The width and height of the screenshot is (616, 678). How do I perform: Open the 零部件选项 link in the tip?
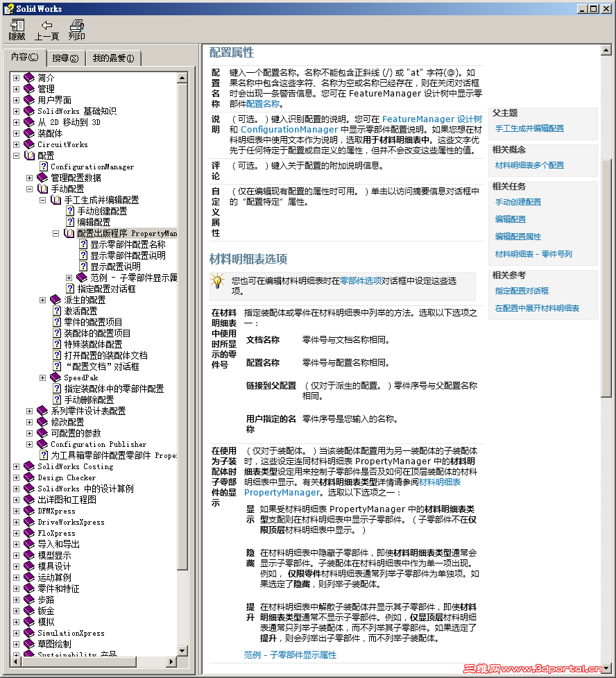coord(361,280)
